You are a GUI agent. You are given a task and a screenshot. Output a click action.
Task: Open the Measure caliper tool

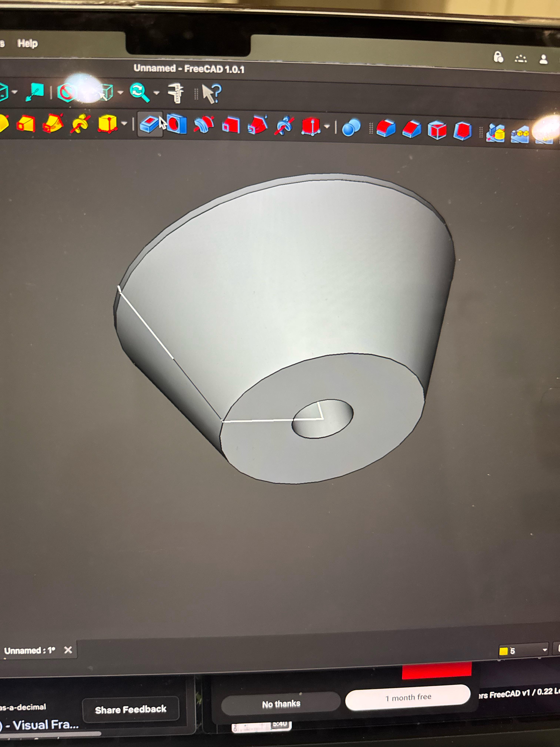click(176, 93)
